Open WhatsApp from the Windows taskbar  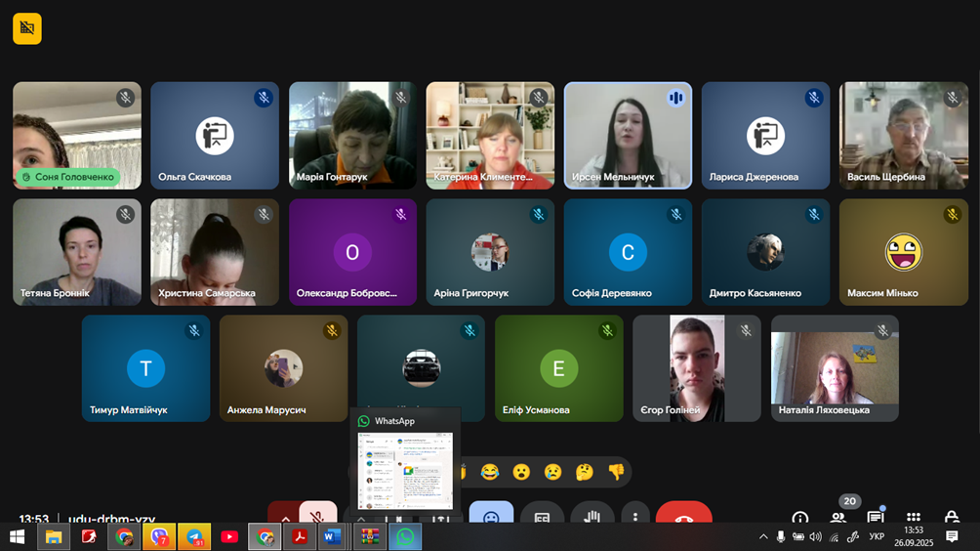coord(404,536)
